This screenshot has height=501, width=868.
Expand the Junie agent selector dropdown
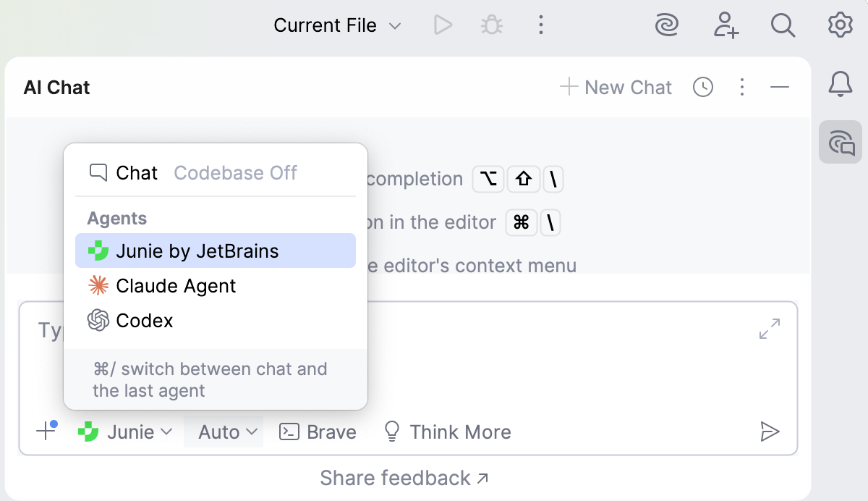[x=126, y=432]
